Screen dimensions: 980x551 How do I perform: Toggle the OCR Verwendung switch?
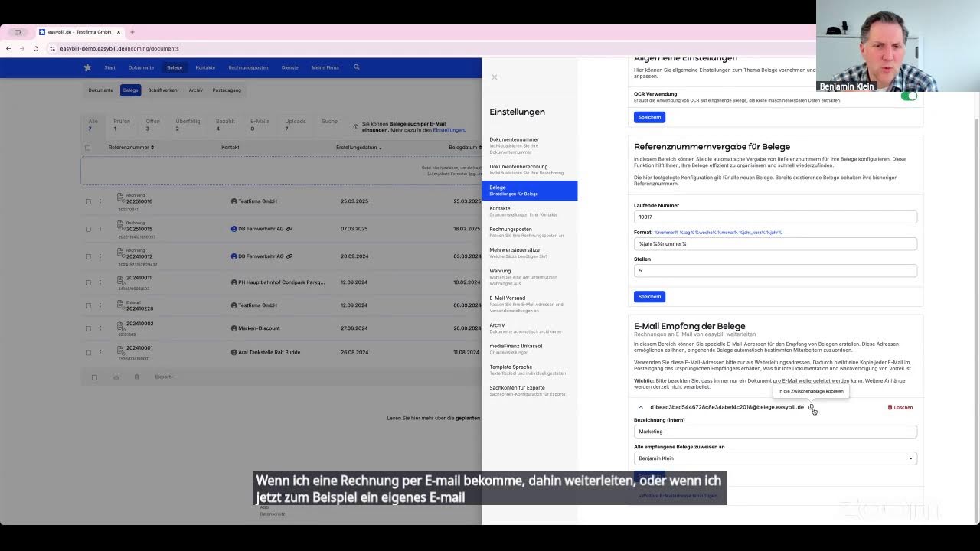(x=909, y=96)
